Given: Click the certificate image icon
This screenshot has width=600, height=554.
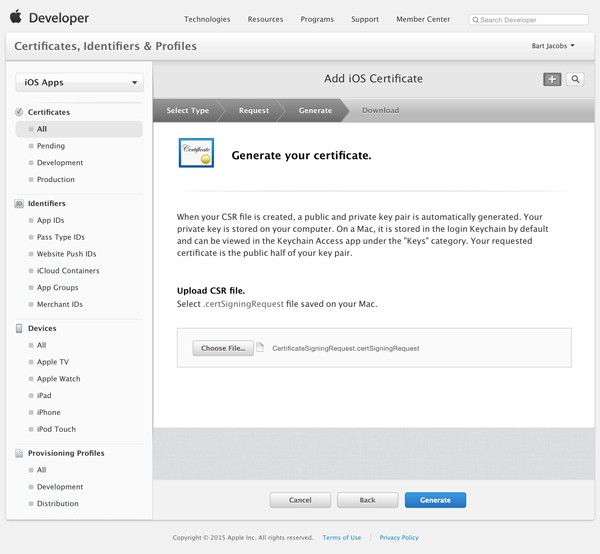Looking at the screenshot, I should [196, 153].
